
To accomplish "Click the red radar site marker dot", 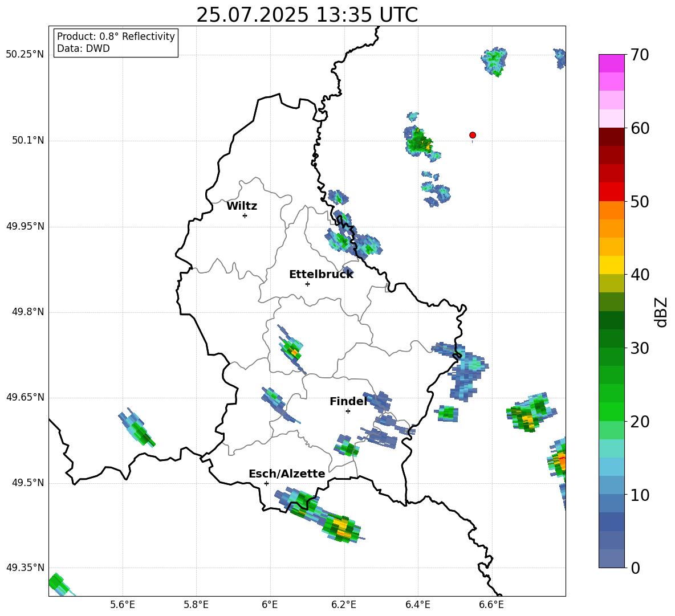I will pyautogui.click(x=472, y=135).
